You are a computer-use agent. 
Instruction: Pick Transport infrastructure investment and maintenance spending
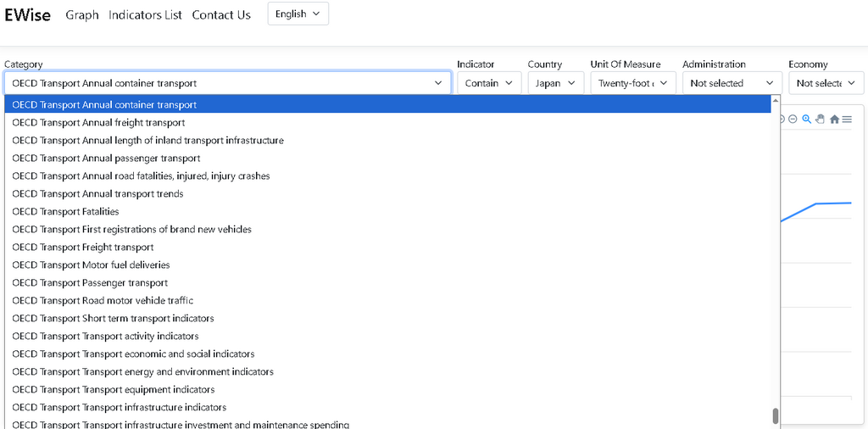coord(387,423)
